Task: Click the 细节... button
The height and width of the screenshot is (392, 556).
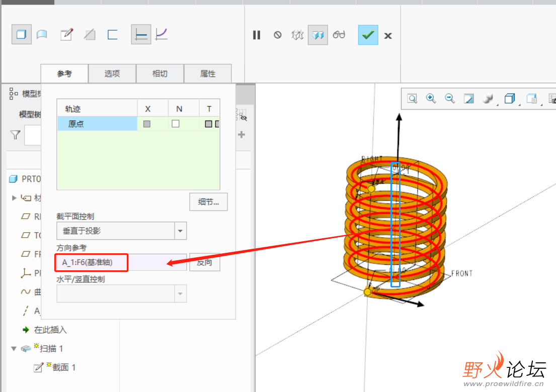Action: pyautogui.click(x=208, y=202)
